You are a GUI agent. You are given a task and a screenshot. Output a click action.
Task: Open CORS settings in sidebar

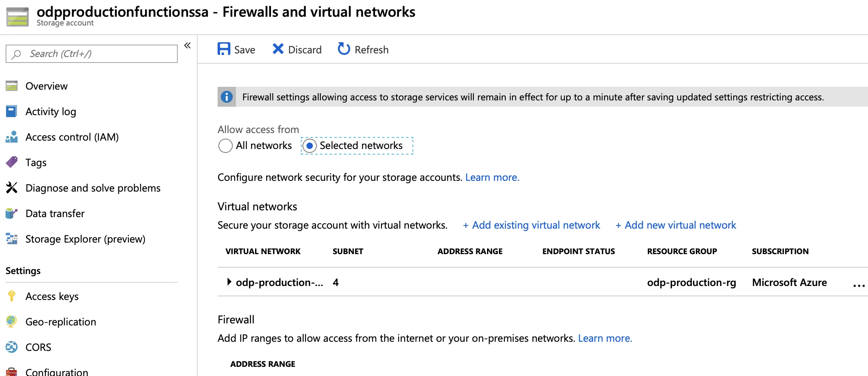[38, 347]
